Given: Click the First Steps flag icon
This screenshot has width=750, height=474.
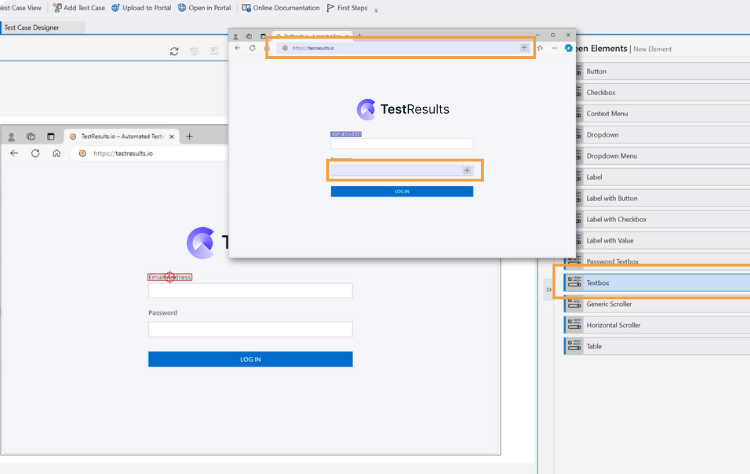Looking at the screenshot, I should [x=331, y=8].
